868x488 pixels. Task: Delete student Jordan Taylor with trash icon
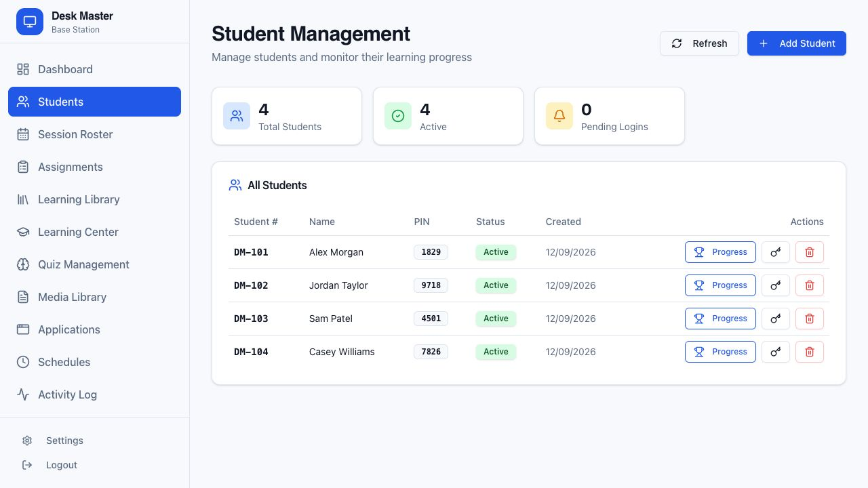pos(810,285)
